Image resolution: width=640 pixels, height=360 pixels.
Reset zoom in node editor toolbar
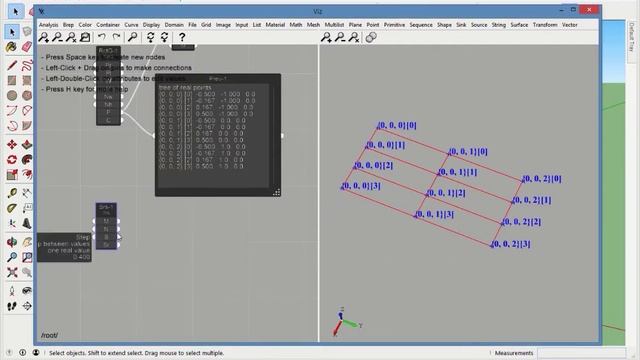tap(71, 38)
